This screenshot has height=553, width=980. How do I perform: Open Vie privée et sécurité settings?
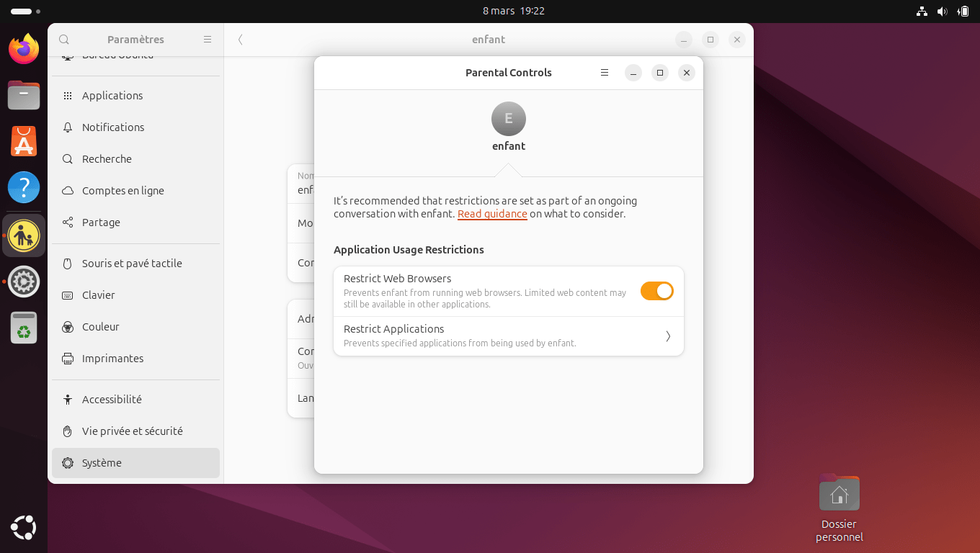click(x=135, y=431)
